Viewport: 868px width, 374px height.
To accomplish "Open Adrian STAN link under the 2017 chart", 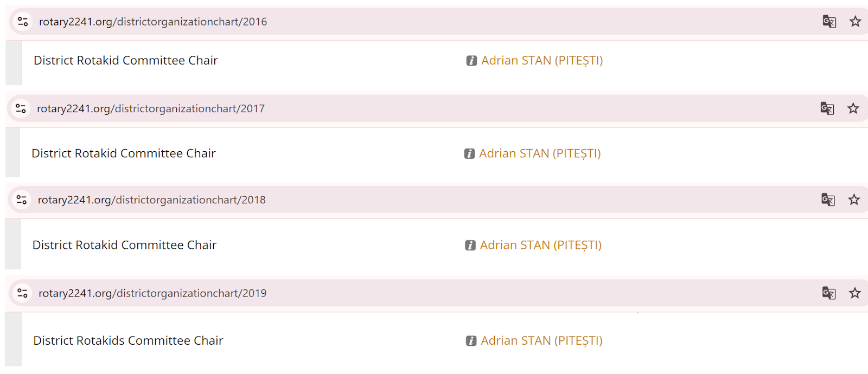I will (540, 153).
